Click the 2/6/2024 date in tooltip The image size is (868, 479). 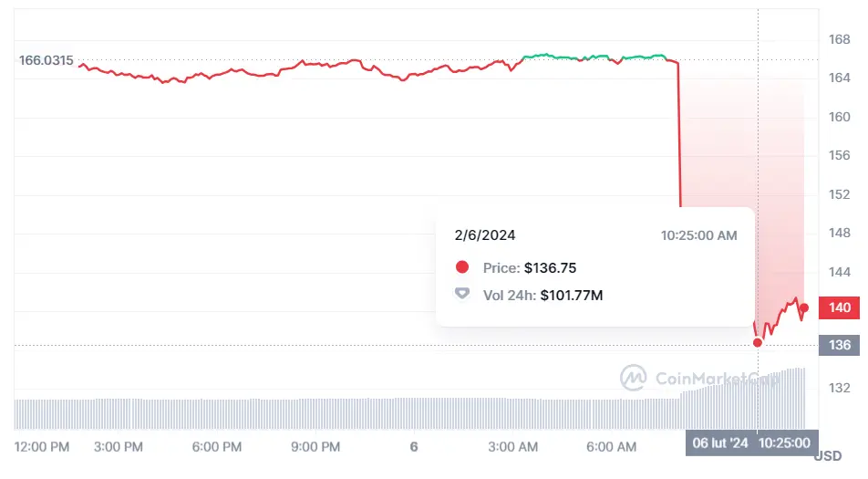[x=485, y=235]
